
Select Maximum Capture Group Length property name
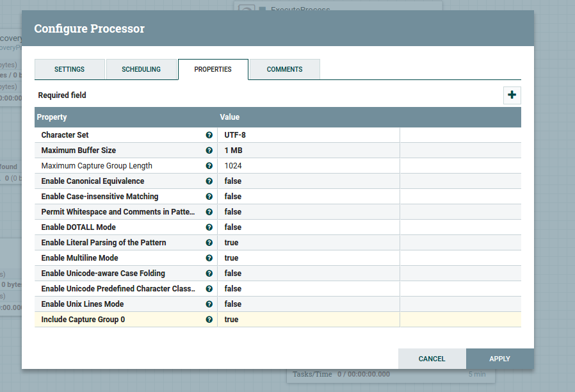coord(97,166)
